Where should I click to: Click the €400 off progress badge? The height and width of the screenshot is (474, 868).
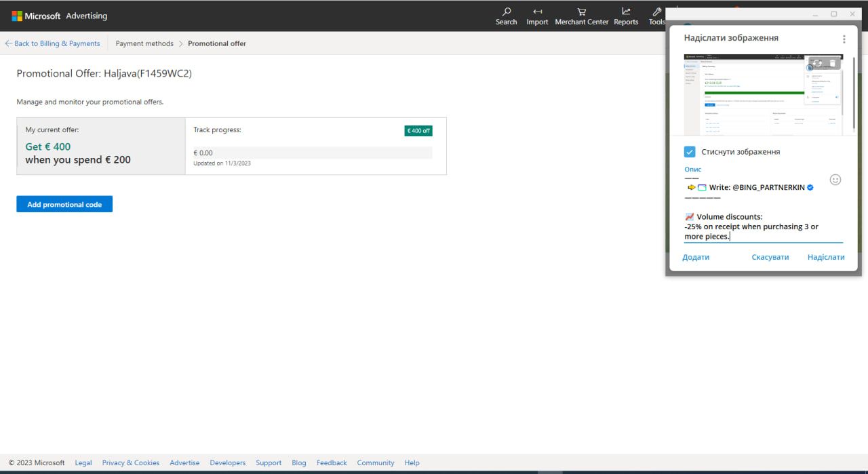(418, 131)
